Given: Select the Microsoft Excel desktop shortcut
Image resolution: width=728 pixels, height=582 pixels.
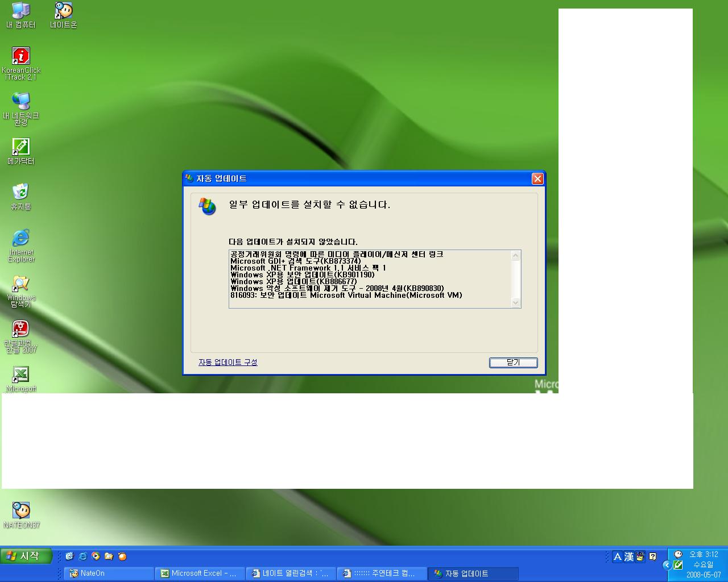Looking at the screenshot, I should [21, 379].
